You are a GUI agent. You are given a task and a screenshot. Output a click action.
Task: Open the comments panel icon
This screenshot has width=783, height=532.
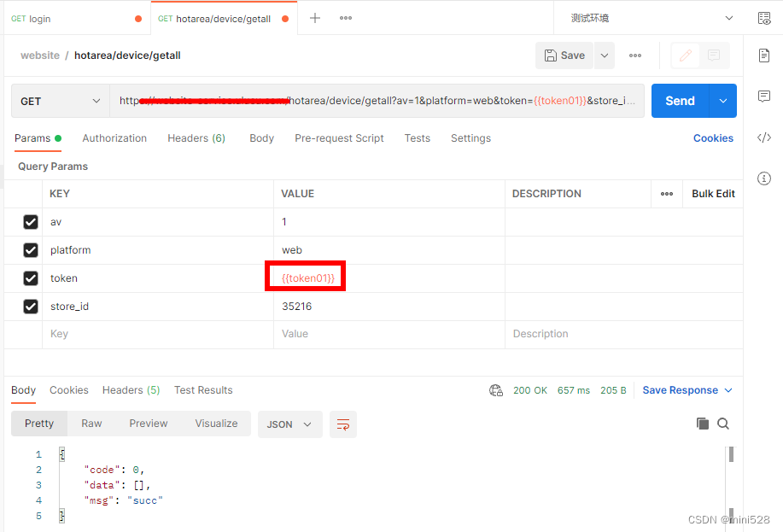coord(764,96)
